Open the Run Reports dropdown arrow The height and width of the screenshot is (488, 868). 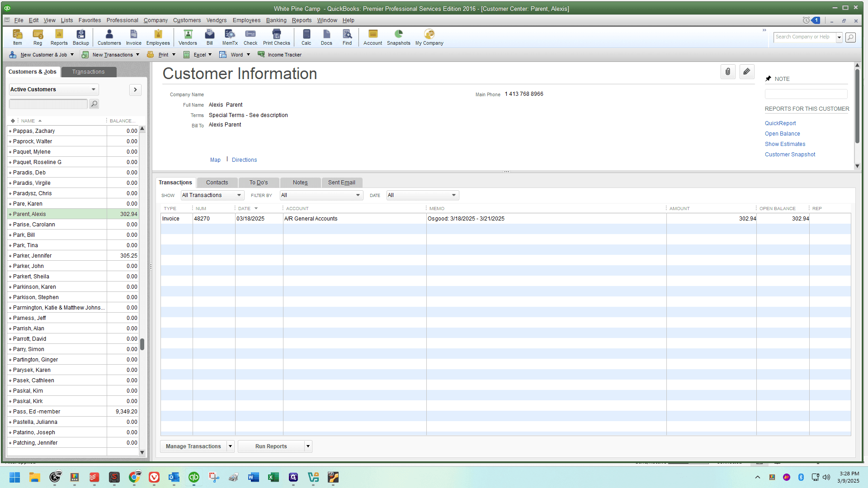[308, 446]
